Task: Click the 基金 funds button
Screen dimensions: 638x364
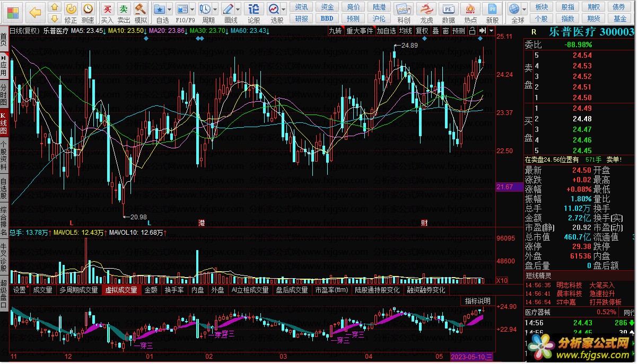Action: pos(619,19)
